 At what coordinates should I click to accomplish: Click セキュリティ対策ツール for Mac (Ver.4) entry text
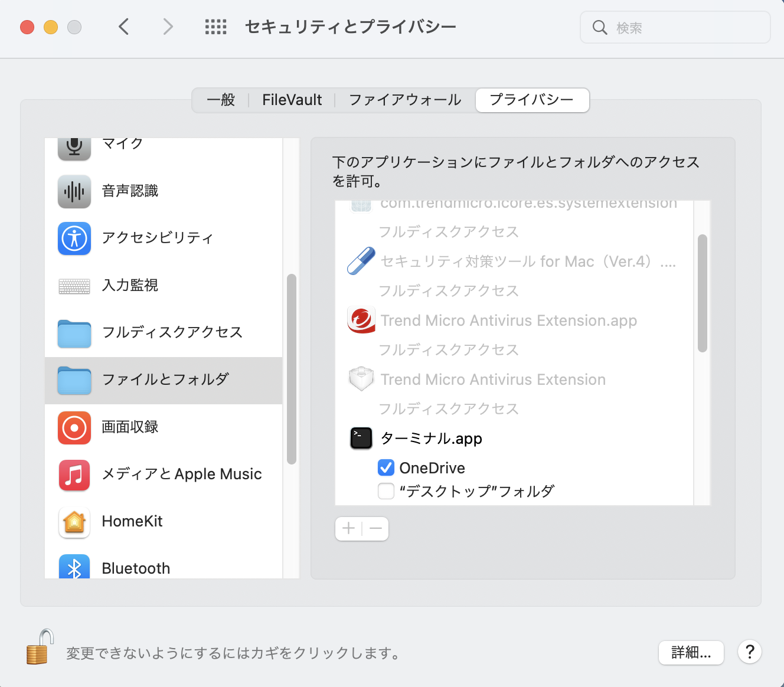[x=528, y=261]
